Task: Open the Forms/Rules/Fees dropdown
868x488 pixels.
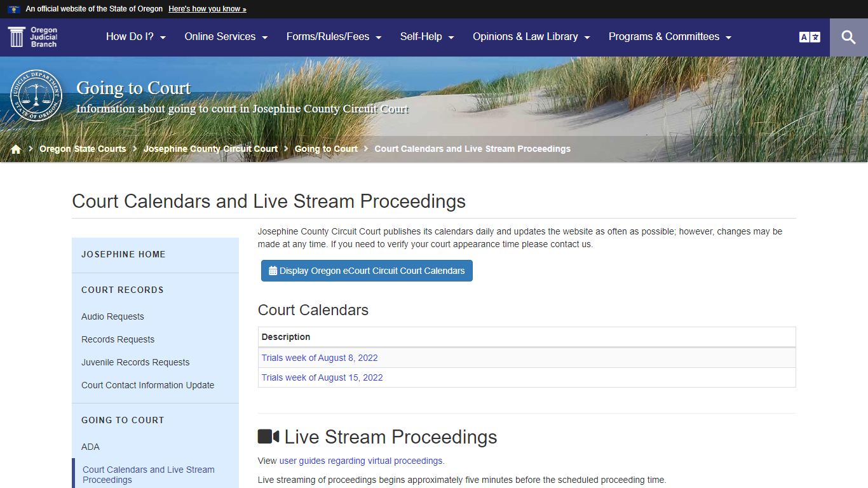Action: [334, 37]
